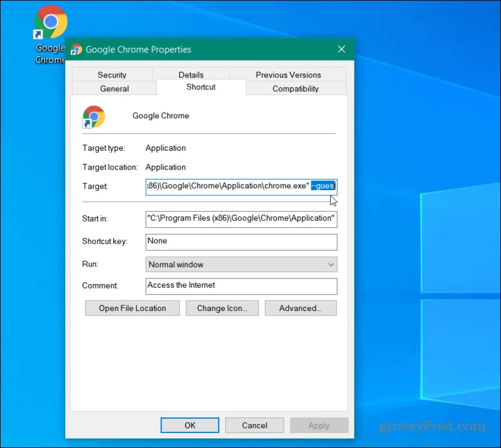Switch to the Security tab
The width and height of the screenshot is (501, 448).
click(112, 74)
